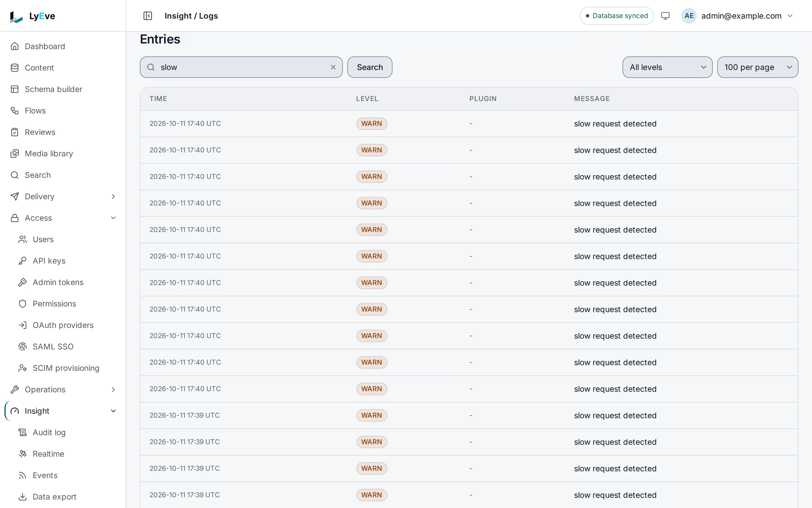Open the All levels dropdown
This screenshot has width=812, height=508.
667,67
